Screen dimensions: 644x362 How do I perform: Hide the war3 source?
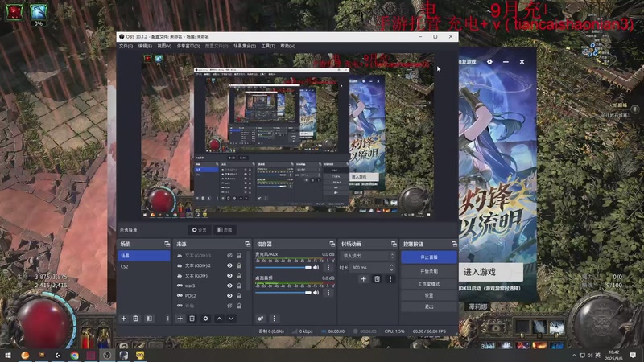(x=229, y=286)
